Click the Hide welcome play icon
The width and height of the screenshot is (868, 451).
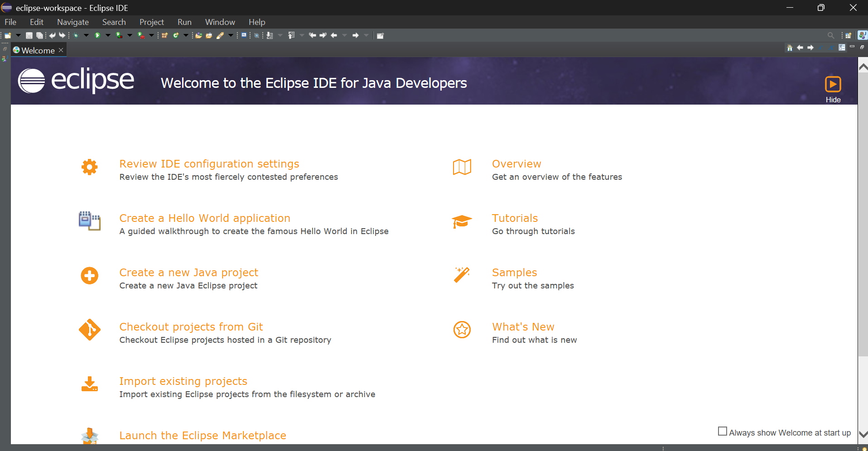click(833, 85)
